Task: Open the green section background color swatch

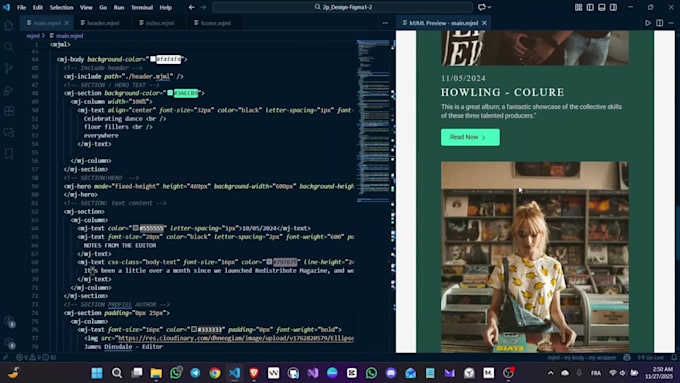Action: (x=170, y=93)
